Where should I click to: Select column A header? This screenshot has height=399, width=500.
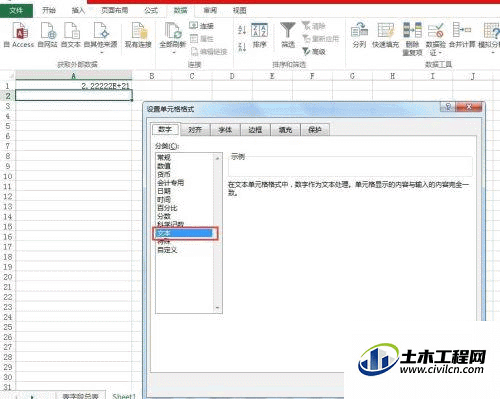[74, 76]
